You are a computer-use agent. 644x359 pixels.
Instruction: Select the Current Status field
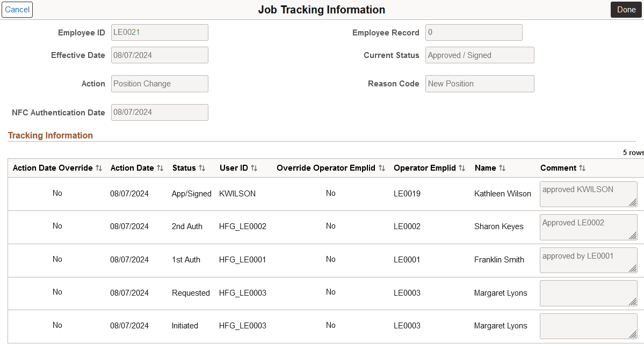479,55
